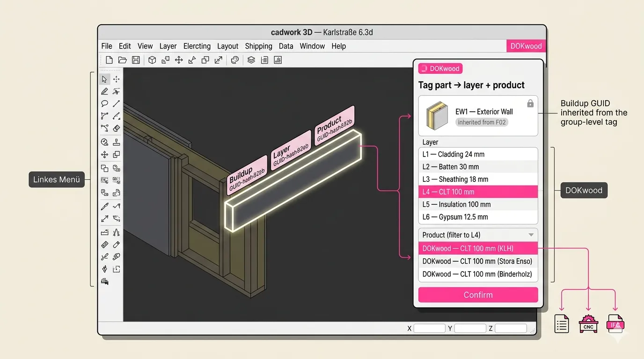Click the overlapping squares copy icon in top toolbar
This screenshot has width=644, height=359.
point(205,60)
